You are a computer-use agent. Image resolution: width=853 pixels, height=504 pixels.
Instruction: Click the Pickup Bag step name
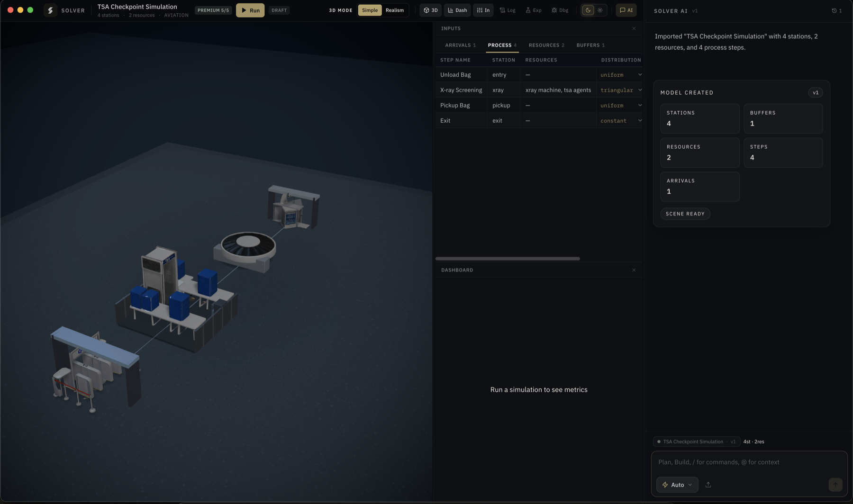455,105
